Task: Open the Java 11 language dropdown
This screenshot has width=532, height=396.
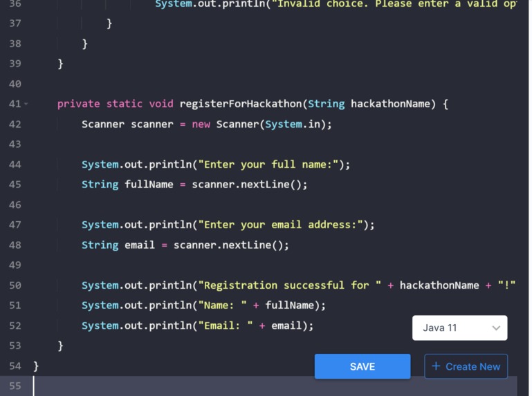Action: (x=460, y=328)
